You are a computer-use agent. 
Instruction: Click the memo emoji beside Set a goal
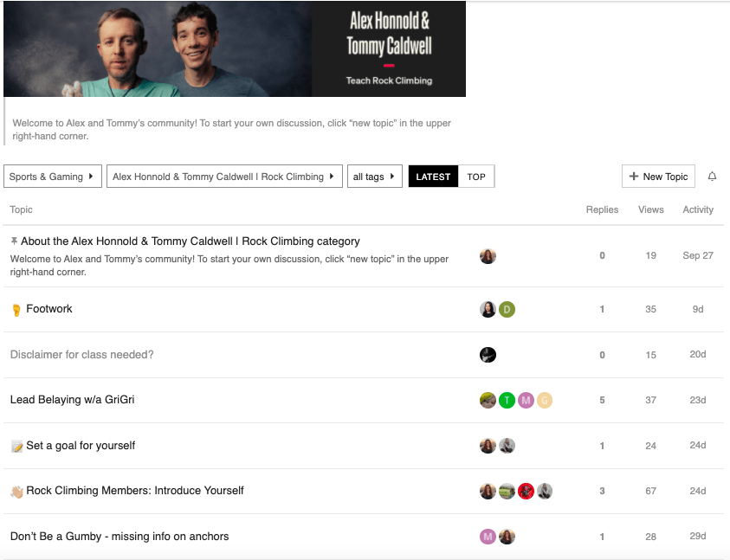(16, 447)
